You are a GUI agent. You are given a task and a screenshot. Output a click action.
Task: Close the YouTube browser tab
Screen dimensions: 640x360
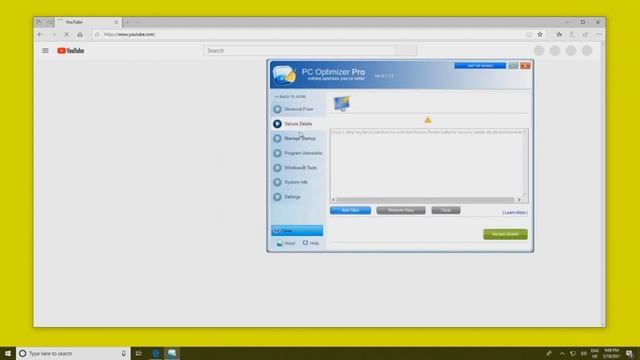116,22
